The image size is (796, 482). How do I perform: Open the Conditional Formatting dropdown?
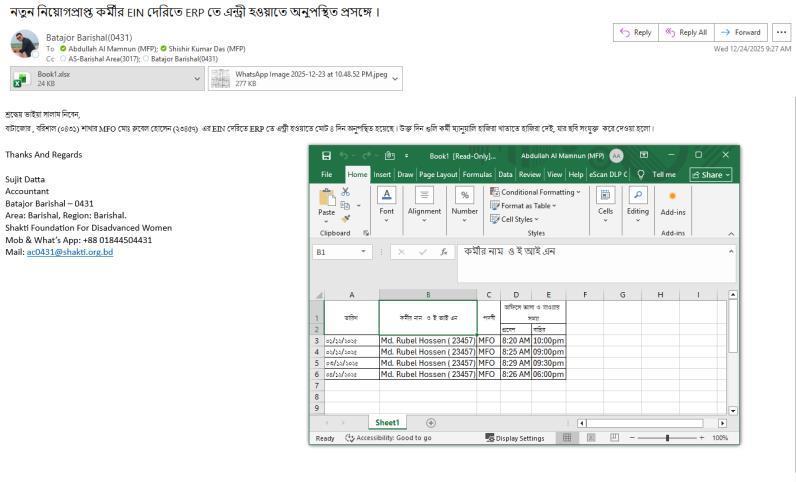pyautogui.click(x=538, y=192)
